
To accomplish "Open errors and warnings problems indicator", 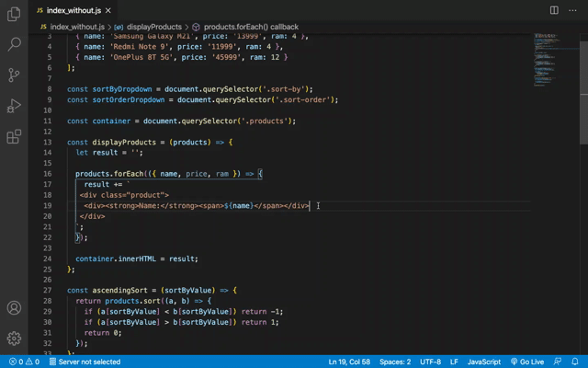I will 24,362.
